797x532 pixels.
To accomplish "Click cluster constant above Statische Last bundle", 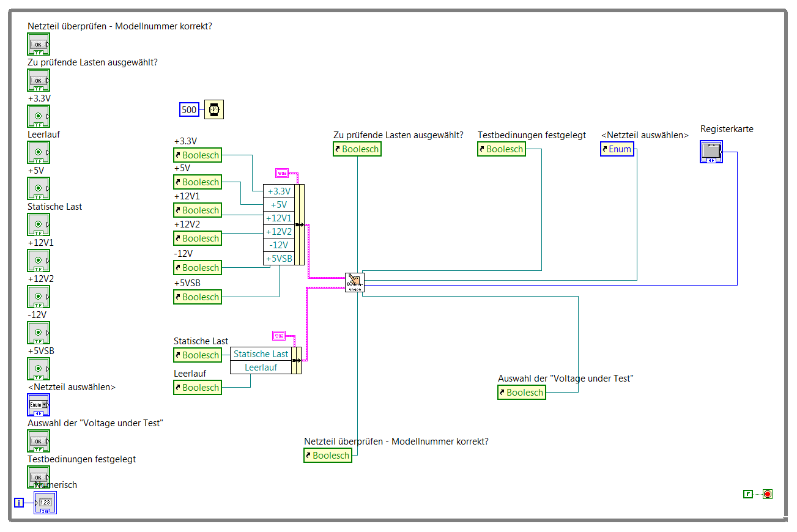I will point(279,336).
